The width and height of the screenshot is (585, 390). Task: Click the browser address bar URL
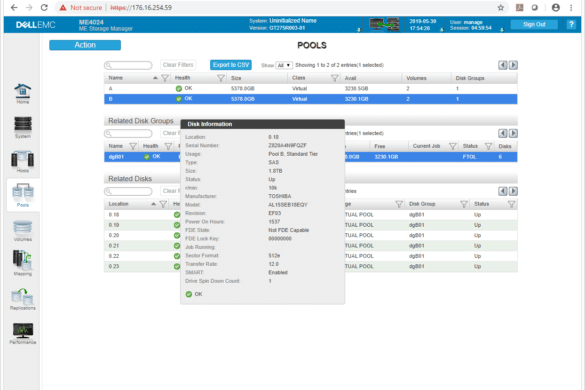point(141,7)
